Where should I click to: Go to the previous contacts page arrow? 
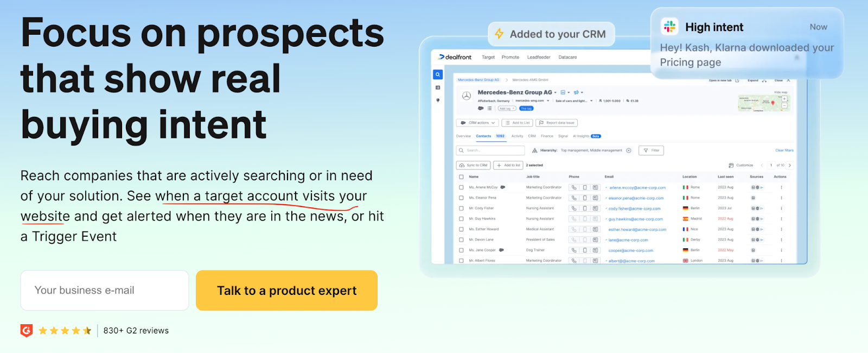tap(762, 165)
